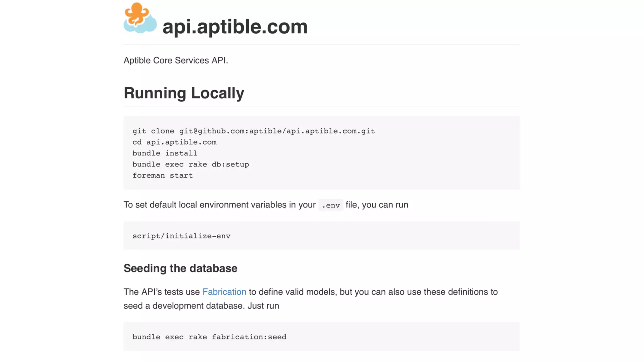This screenshot has height=362, width=644.
Task: Click 'The API's tests use' text
Action: point(162,292)
